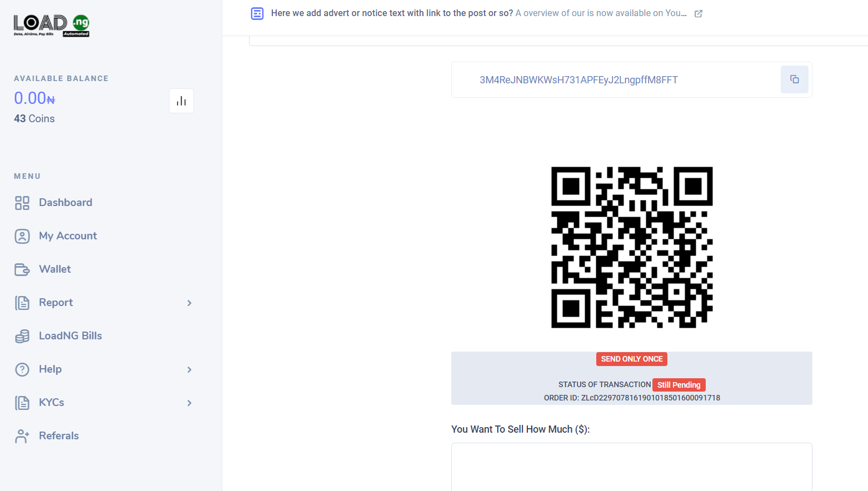The height and width of the screenshot is (491, 868).
Task: Click the LOAD.ng logo
Action: [52, 26]
